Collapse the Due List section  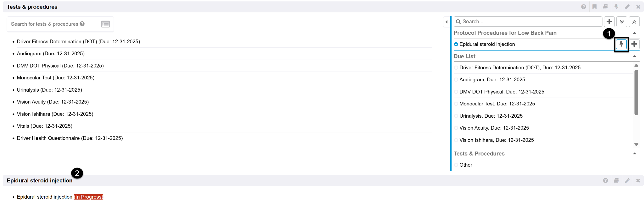coord(634,56)
